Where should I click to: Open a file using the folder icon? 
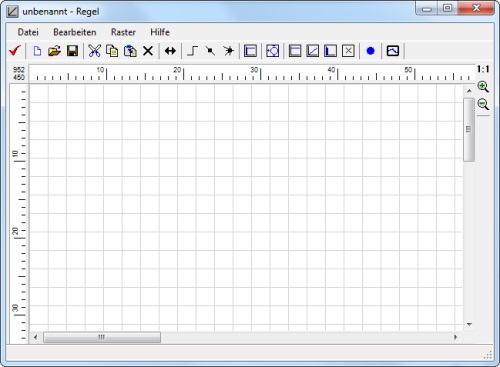[x=54, y=51]
